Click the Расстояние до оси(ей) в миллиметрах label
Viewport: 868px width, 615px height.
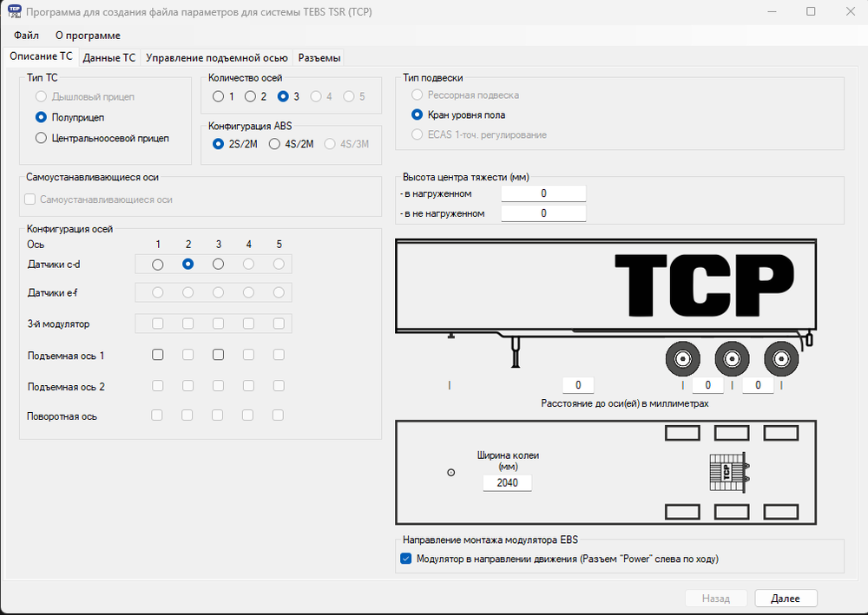click(x=624, y=403)
